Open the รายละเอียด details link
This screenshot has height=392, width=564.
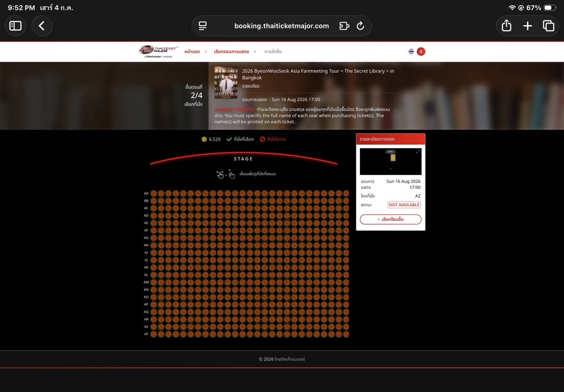[x=251, y=86]
